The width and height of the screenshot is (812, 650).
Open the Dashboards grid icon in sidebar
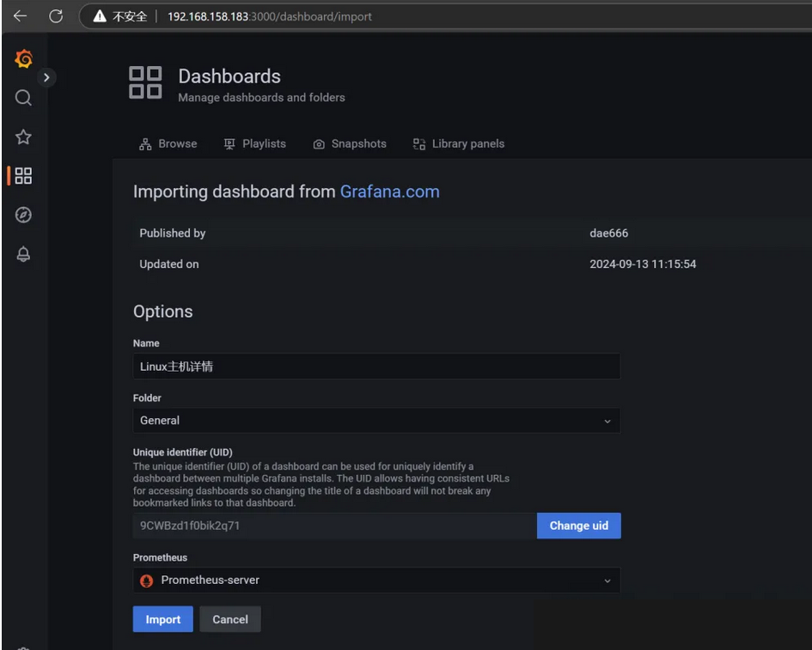[23, 175]
